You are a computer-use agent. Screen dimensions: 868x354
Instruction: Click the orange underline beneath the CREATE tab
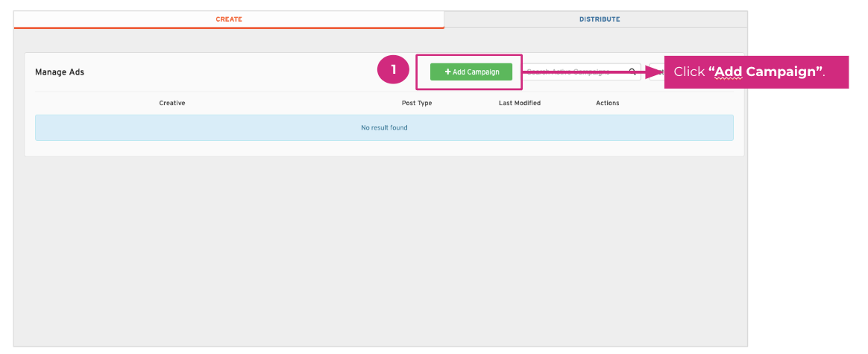click(229, 28)
